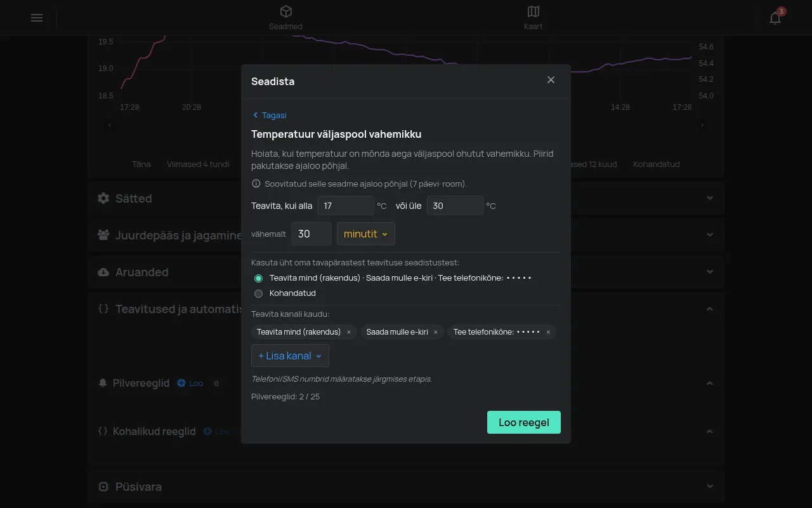Click the Juurdepääs ja jagamine users icon
The height and width of the screenshot is (508, 812).
(103, 235)
